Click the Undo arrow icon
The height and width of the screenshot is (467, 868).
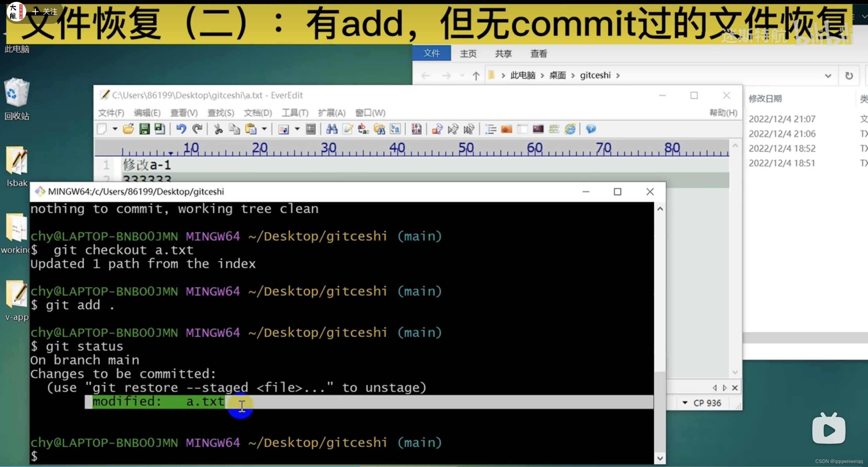pos(181,129)
